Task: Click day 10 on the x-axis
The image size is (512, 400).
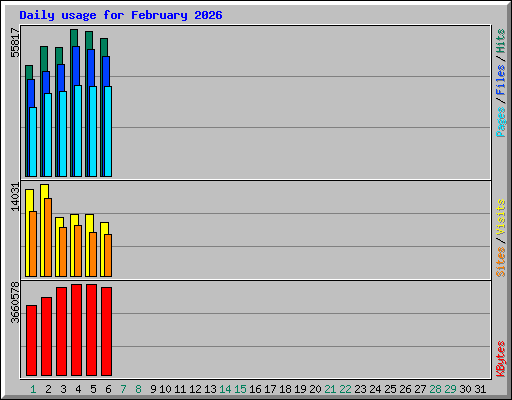Action: [x=165, y=389]
